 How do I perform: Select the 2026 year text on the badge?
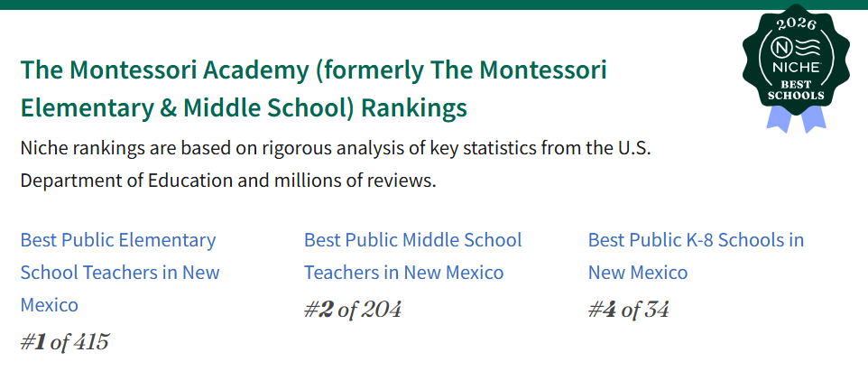coord(796,22)
